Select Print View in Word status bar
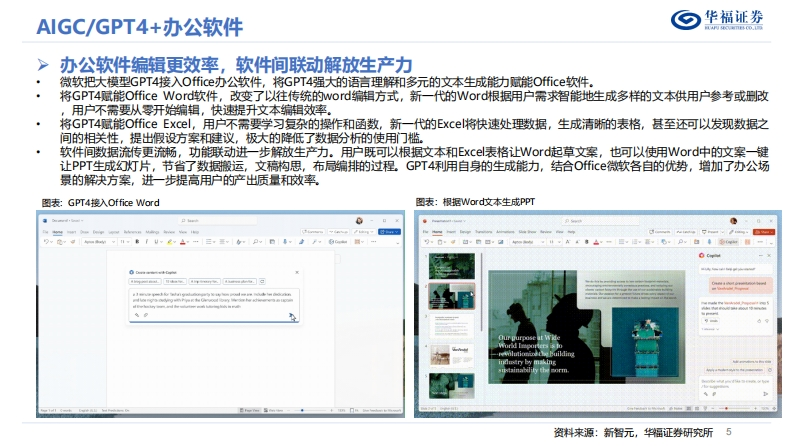Screen dimensions: 793x446 pos(250,410)
